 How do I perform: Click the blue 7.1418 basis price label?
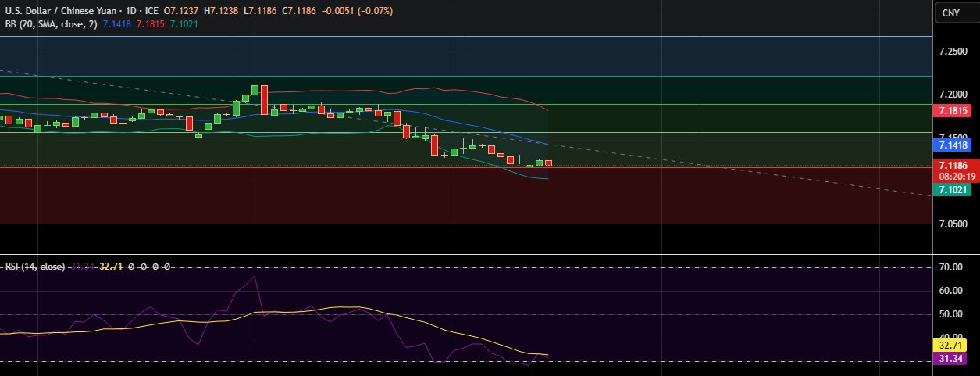(x=954, y=145)
